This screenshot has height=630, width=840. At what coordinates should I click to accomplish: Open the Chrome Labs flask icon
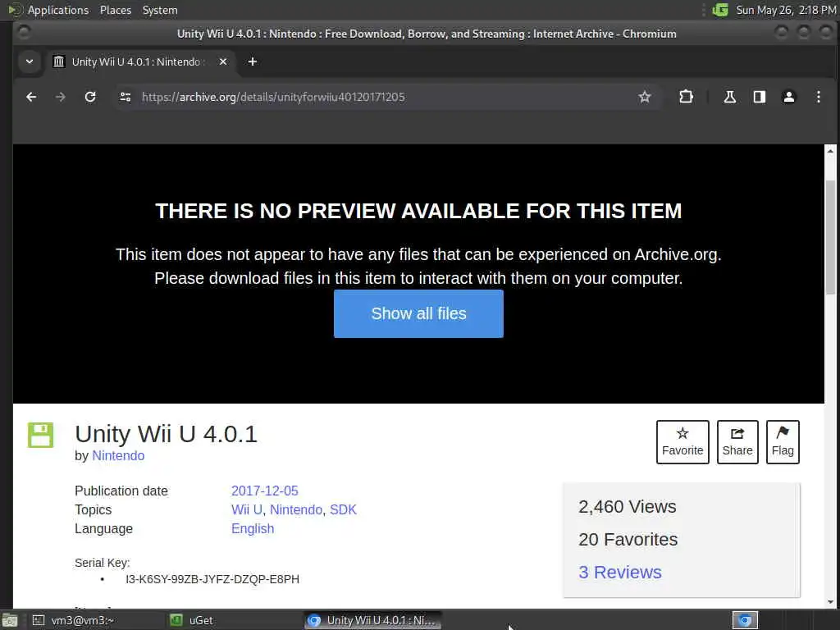click(x=729, y=97)
